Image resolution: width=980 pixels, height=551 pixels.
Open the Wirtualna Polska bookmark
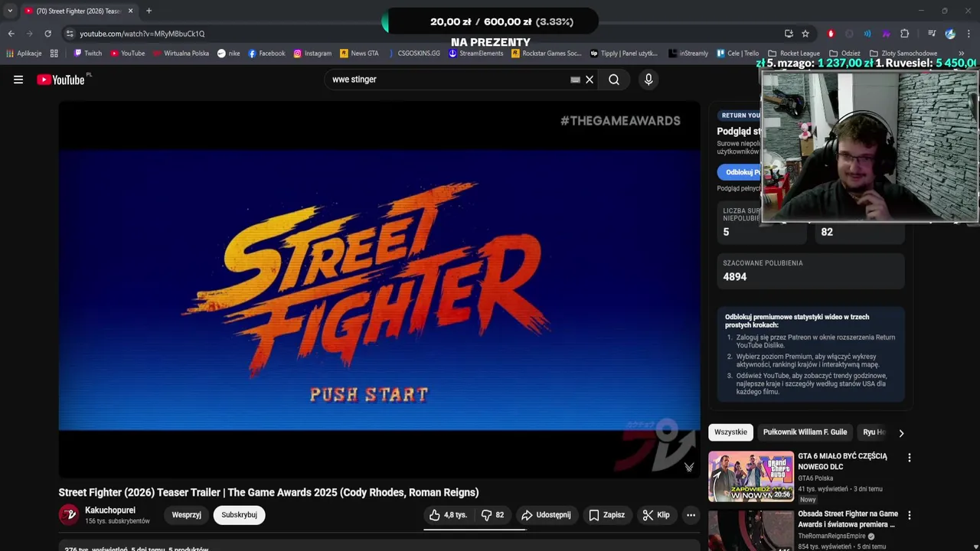[x=181, y=54]
